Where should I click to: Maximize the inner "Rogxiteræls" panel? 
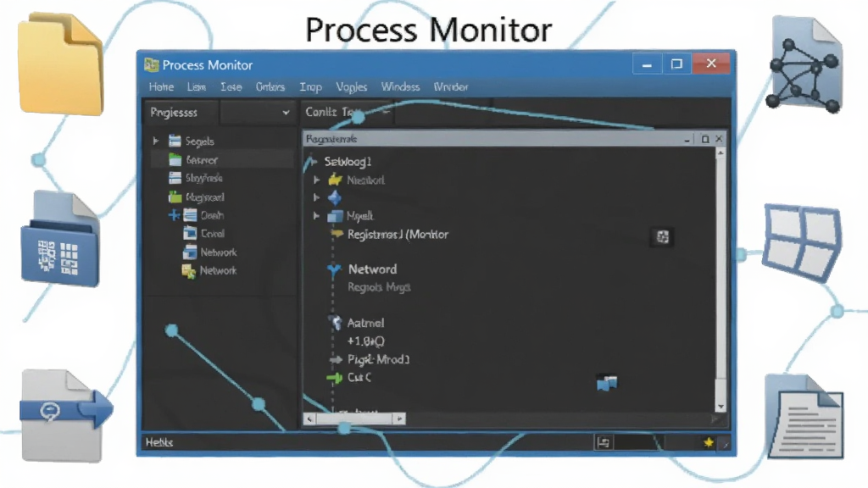[x=704, y=139]
